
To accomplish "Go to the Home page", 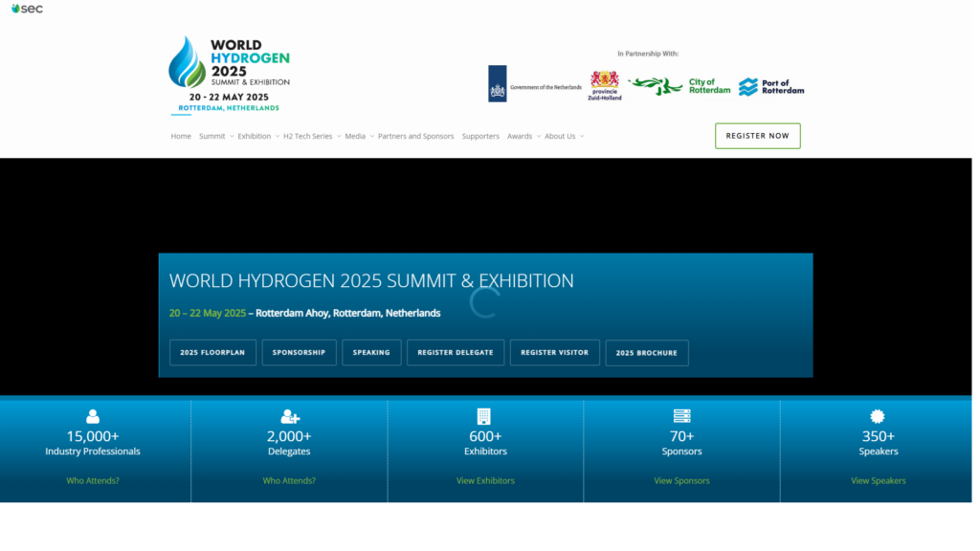I will [x=181, y=136].
